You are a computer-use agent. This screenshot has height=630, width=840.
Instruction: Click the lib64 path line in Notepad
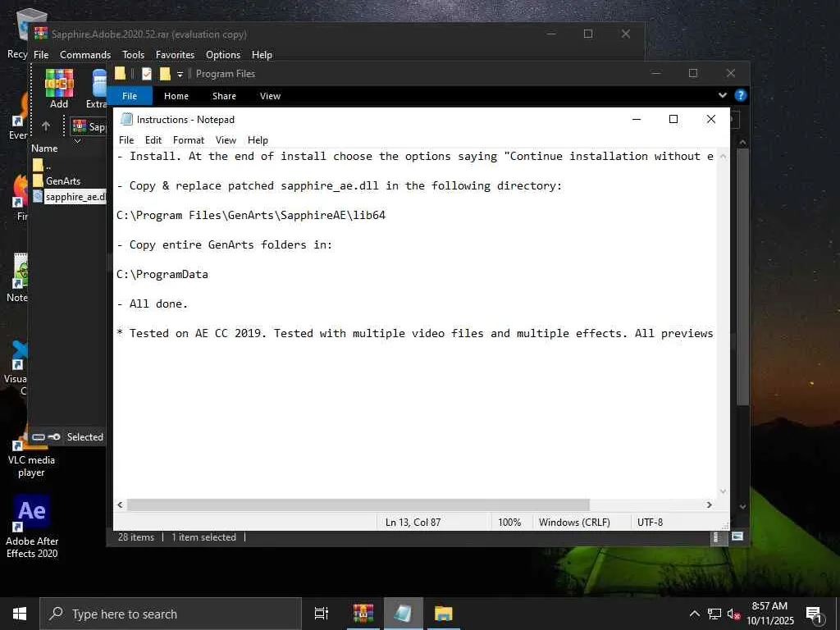(x=251, y=216)
